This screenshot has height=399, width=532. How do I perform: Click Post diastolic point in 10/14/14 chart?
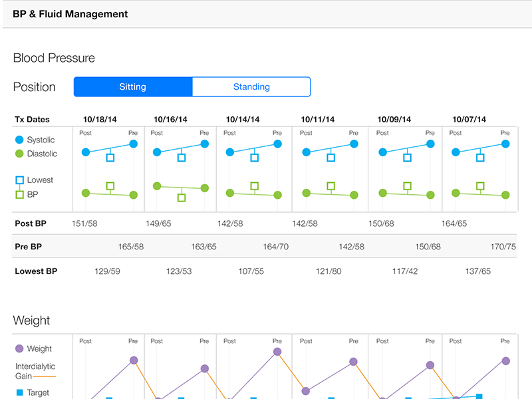(230, 193)
